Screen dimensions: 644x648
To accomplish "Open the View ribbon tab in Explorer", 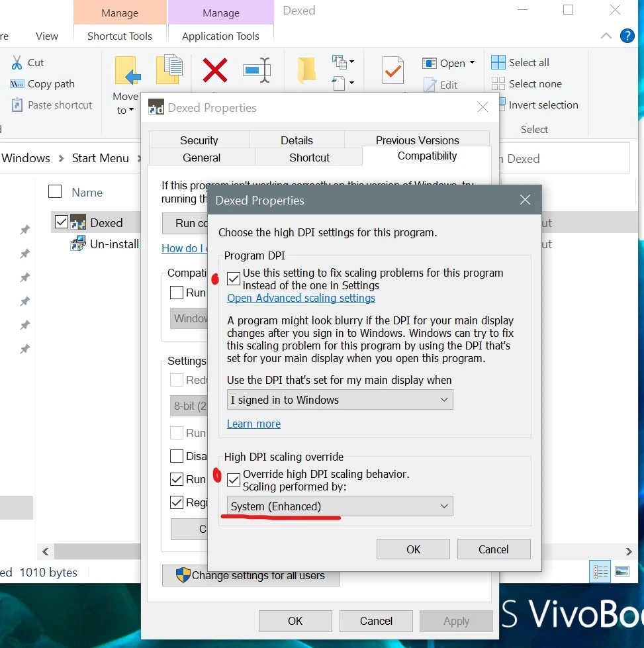I will pyautogui.click(x=47, y=36).
